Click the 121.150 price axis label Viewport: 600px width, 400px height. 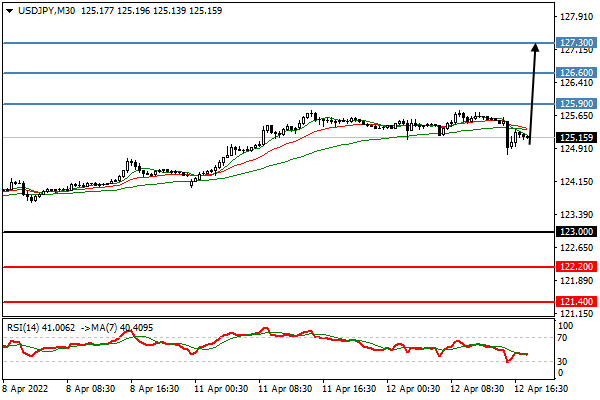576,314
